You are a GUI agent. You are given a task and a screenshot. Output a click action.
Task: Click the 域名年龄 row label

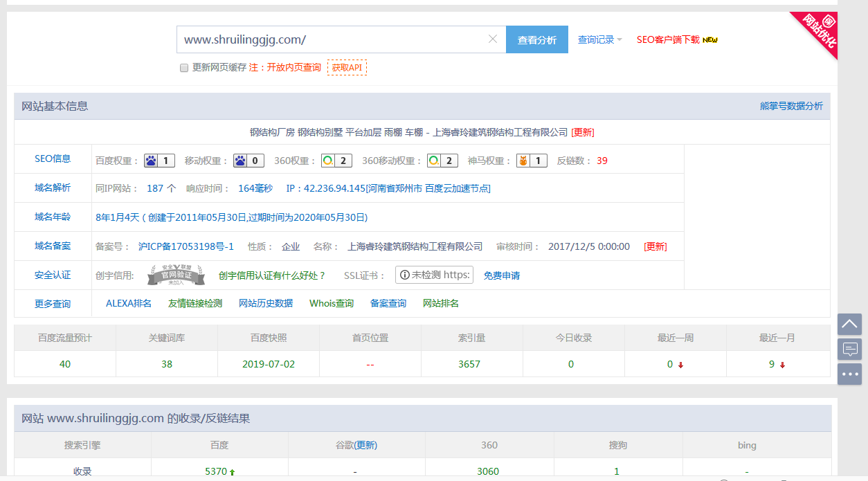[53, 217]
